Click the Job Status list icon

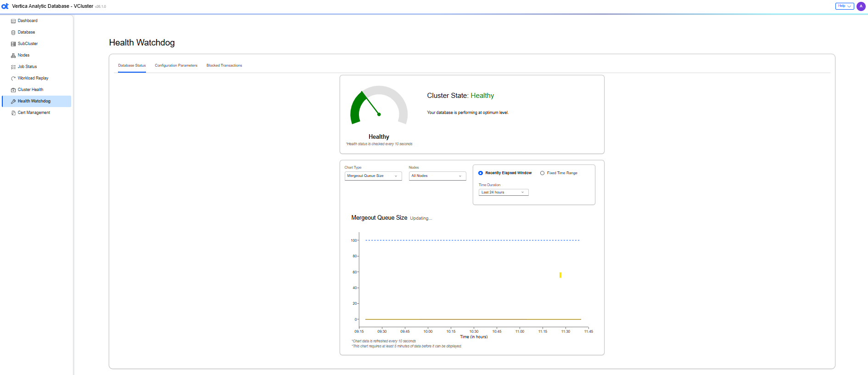[13, 67]
